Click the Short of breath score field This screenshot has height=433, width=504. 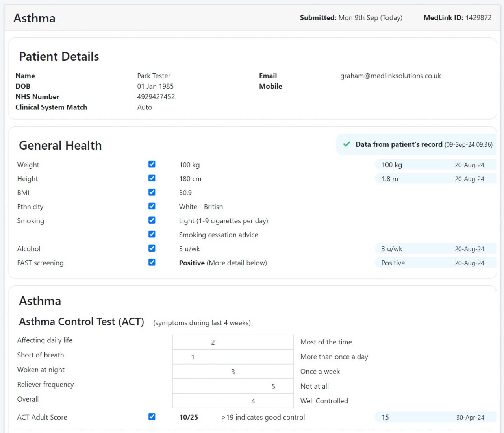pyautogui.click(x=233, y=357)
